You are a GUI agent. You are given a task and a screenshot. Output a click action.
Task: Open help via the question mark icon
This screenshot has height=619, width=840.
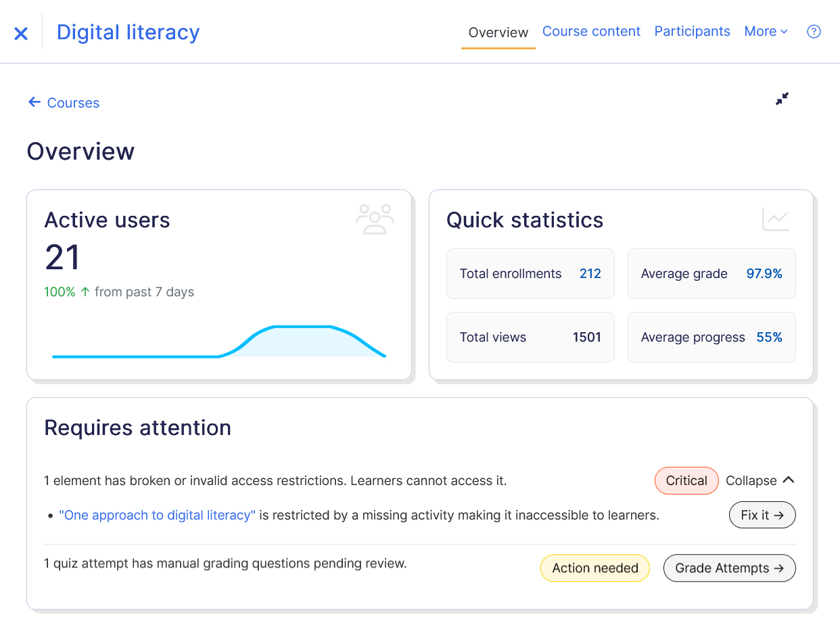813,32
